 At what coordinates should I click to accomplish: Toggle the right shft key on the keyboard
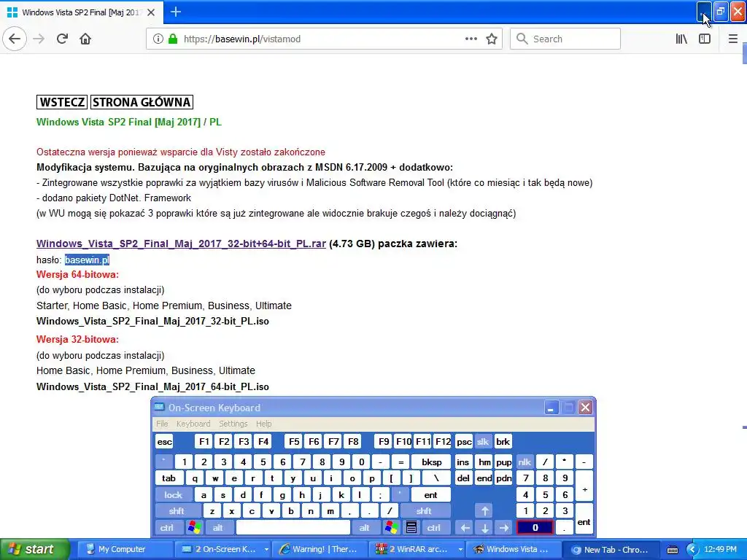click(x=424, y=511)
